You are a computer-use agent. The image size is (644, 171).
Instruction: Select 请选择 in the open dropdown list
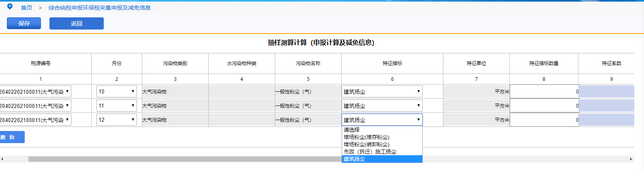click(x=352, y=130)
